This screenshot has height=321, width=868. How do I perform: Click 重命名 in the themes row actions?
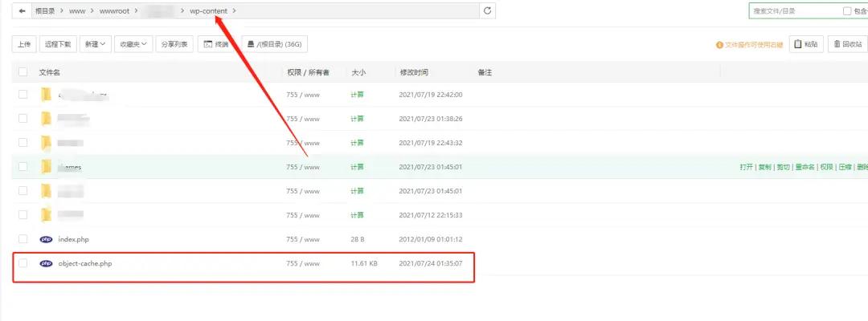804,167
